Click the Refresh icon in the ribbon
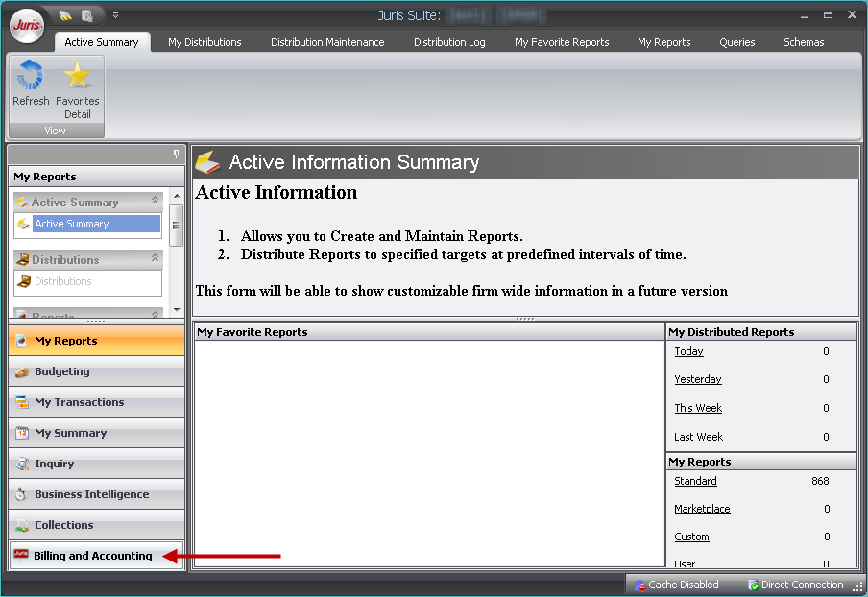Viewport: 868px width, 597px height. point(31,76)
